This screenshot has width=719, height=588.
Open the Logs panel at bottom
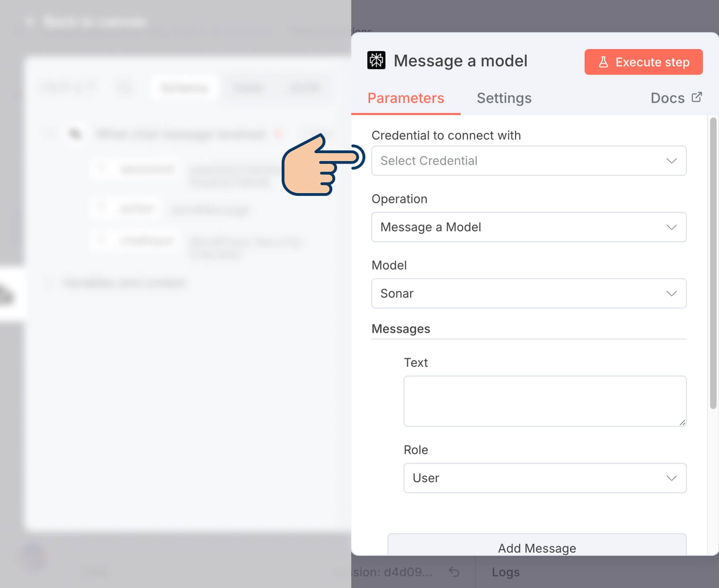click(x=505, y=572)
